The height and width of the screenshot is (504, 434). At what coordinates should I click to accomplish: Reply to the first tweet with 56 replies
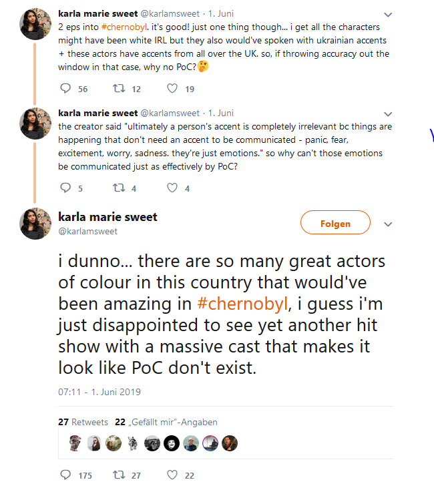pos(65,89)
